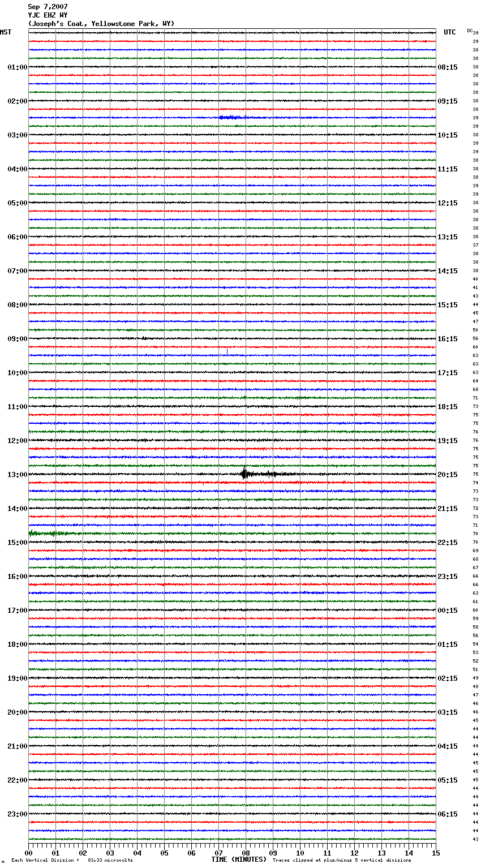Viewport: 481px width, 868px height.
Task: Select the 19:00 MST row label
Action: click(18, 678)
